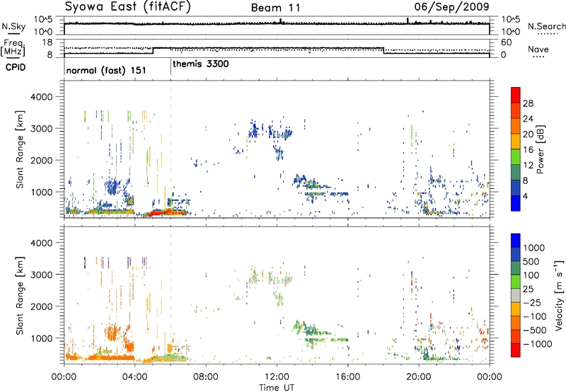Viewport: 566px width, 392px height.
Task: Click the '08:00' time tick label
Action: pos(206,377)
